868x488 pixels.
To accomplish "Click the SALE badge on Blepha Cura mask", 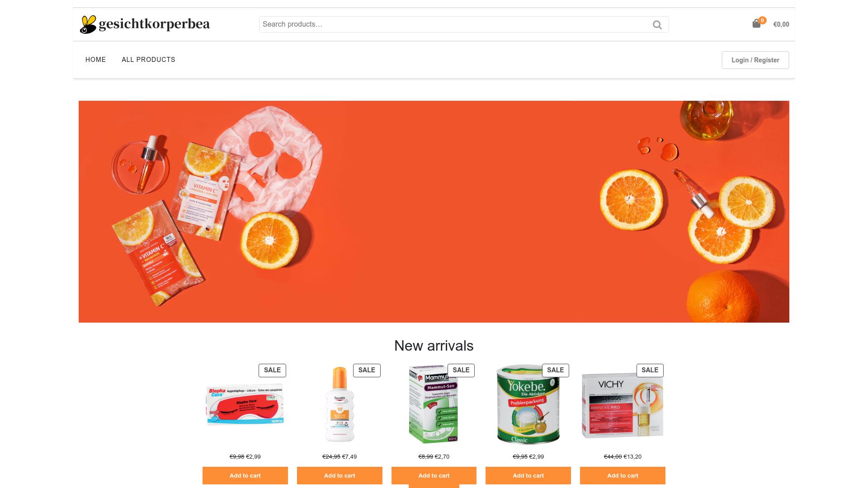I will coord(272,370).
